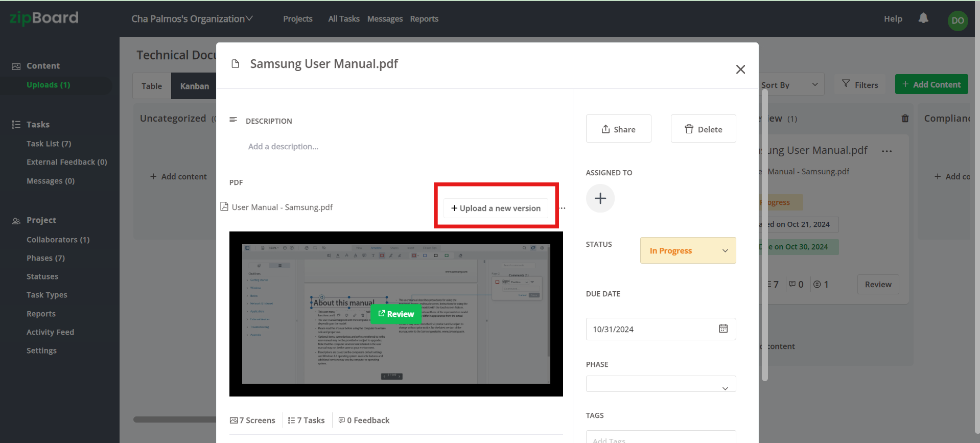Open Statuses in sidebar
Image resolution: width=980 pixels, height=443 pixels.
(x=42, y=276)
